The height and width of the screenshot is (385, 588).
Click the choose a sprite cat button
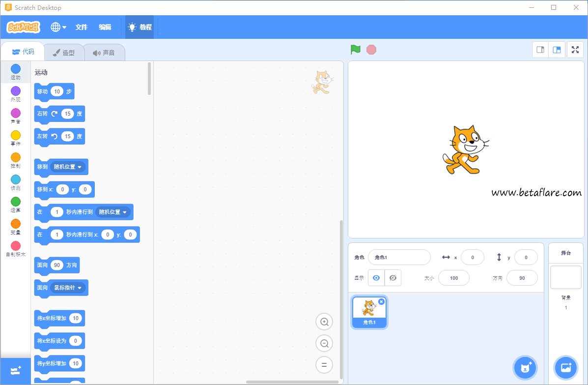tap(525, 367)
